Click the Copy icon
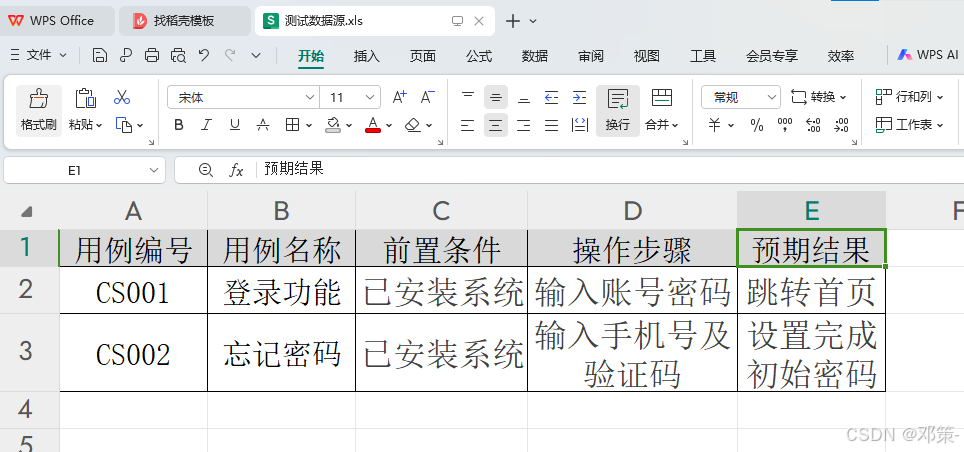964x452 pixels. [124, 125]
